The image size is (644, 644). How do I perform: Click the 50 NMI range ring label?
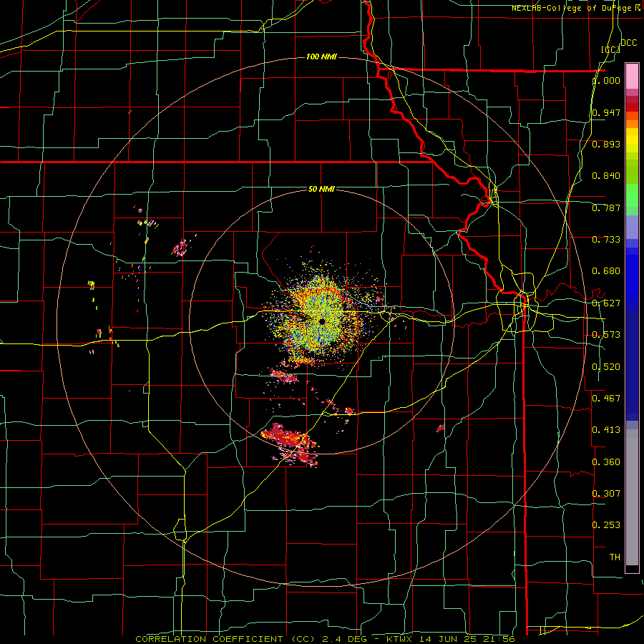coord(321,190)
